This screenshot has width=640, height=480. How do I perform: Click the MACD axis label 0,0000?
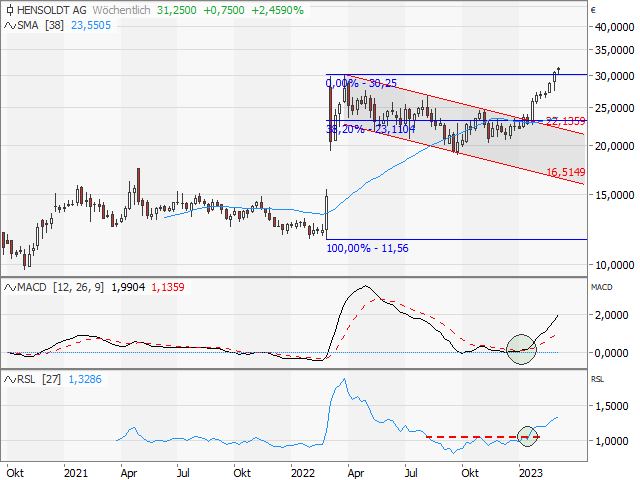coord(611,353)
